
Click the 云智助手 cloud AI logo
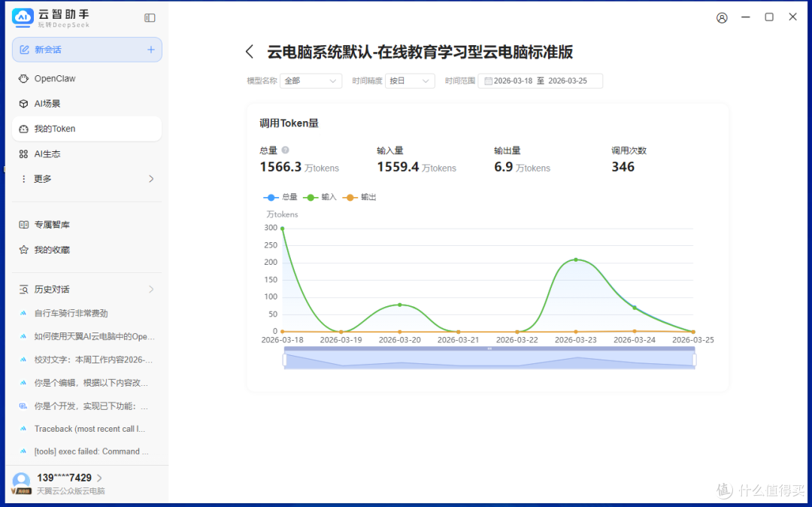click(23, 17)
